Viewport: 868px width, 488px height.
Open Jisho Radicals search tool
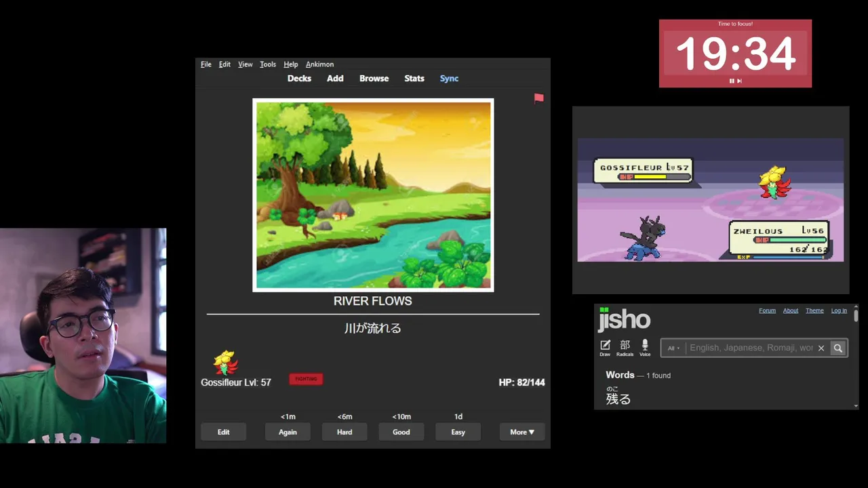[x=625, y=348]
